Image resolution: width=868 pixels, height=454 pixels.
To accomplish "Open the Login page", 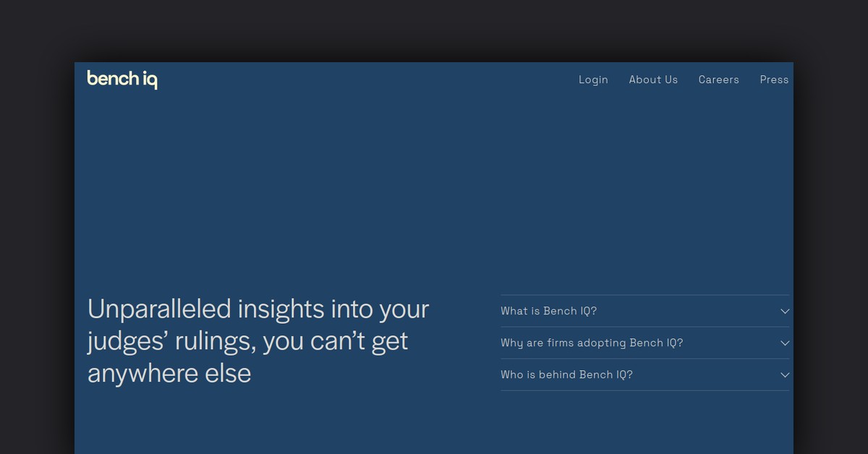I will coord(593,80).
